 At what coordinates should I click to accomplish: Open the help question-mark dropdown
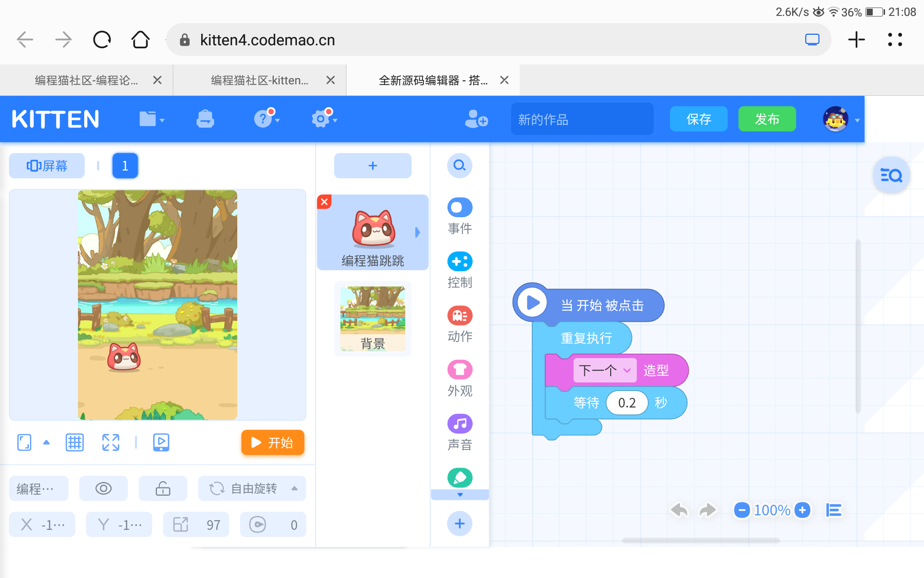coord(267,118)
